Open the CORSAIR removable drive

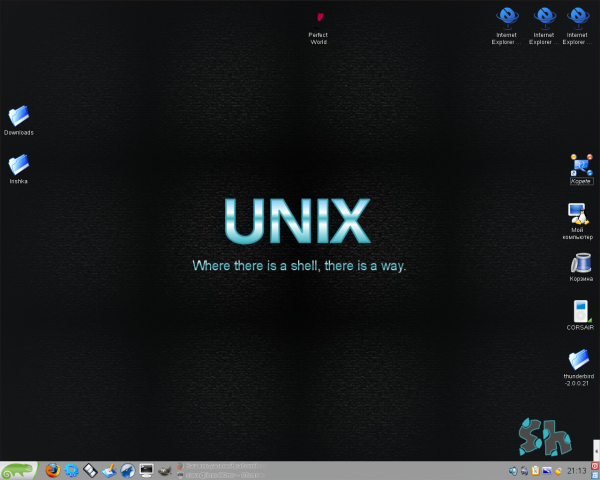[x=580, y=311]
